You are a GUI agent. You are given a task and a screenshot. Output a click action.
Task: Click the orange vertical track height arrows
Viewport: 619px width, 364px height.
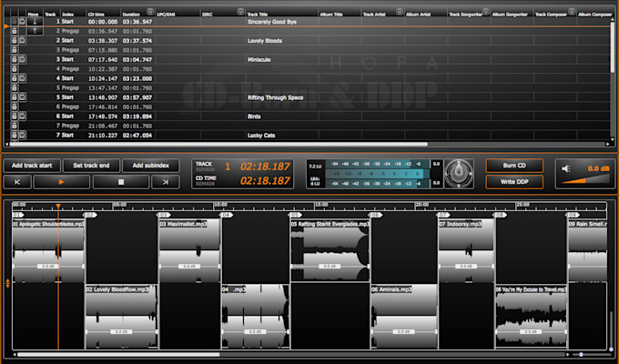click(x=9, y=285)
